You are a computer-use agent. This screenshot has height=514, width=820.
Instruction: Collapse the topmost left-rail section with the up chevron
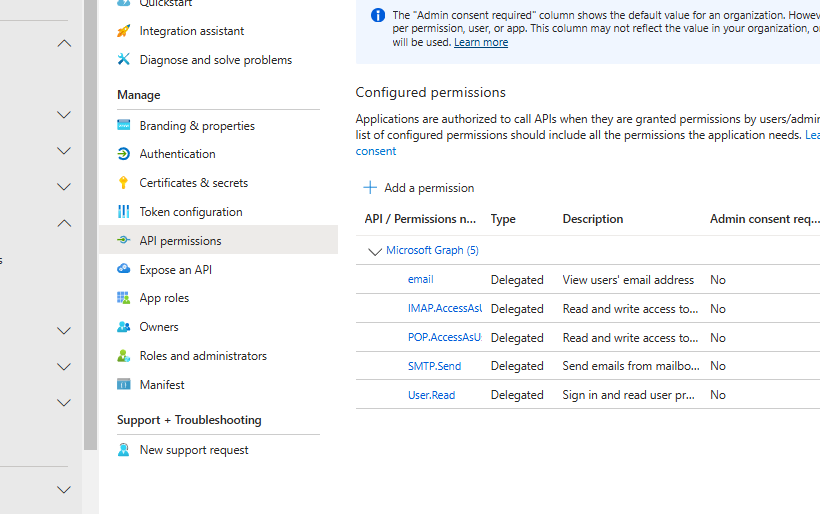tap(64, 43)
